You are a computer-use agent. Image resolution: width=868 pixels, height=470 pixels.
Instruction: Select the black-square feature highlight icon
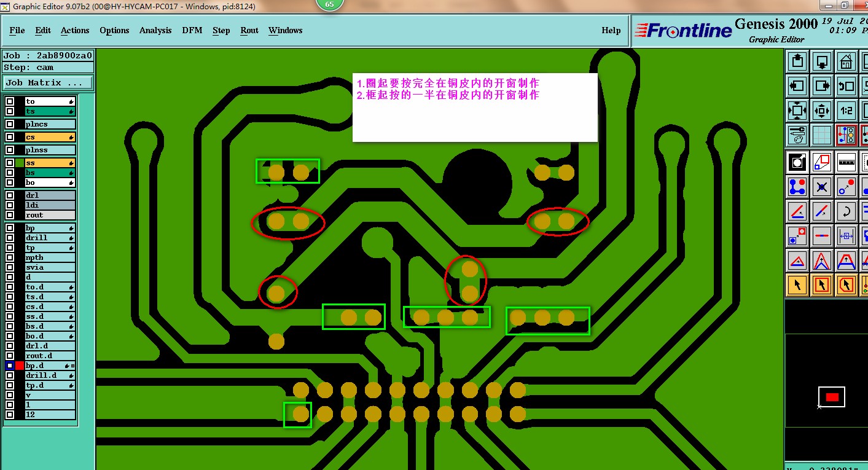pyautogui.click(x=797, y=162)
